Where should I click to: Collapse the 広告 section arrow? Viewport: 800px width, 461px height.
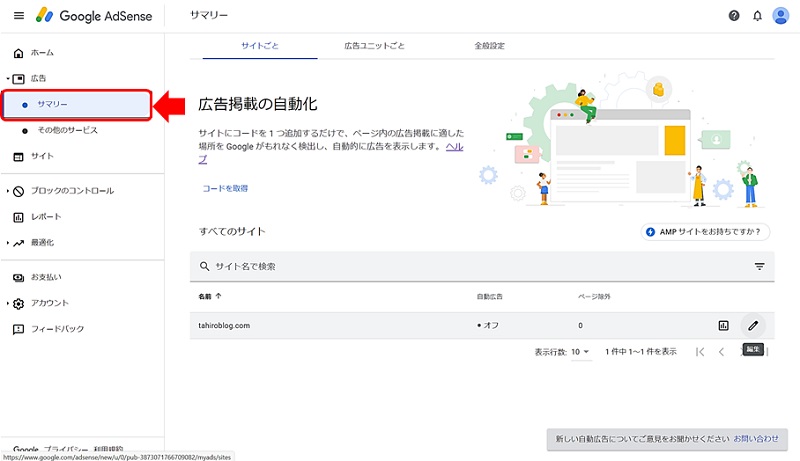pos(8,79)
